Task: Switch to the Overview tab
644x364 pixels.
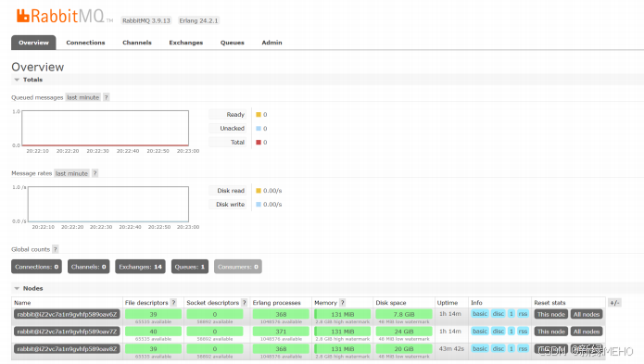Action: pyautogui.click(x=33, y=43)
